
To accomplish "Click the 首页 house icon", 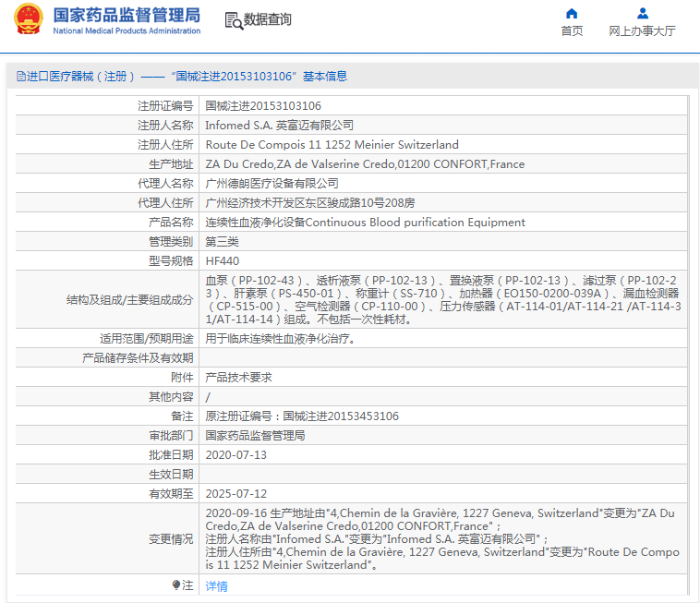I will 572,13.
